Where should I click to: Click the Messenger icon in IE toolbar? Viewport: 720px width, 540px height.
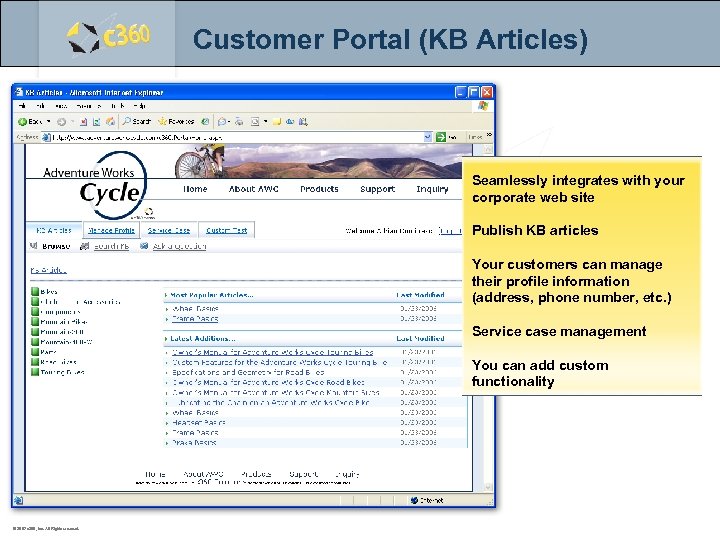tap(290, 122)
